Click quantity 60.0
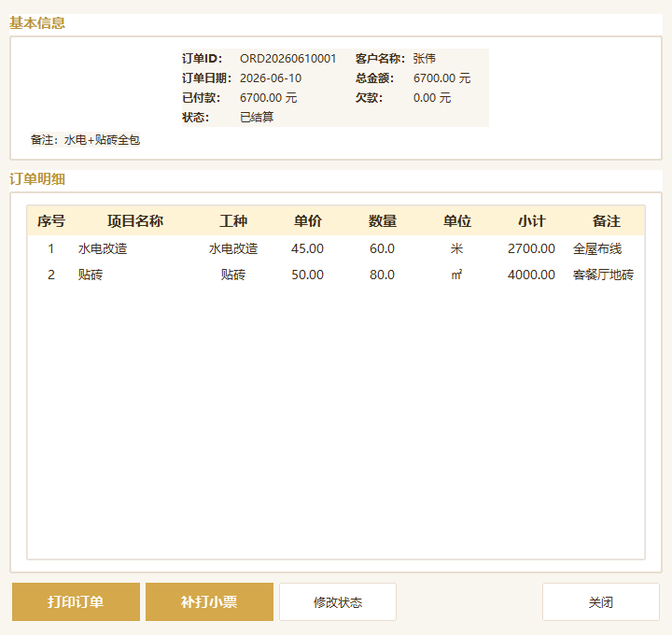The height and width of the screenshot is (635, 672). 382,248
